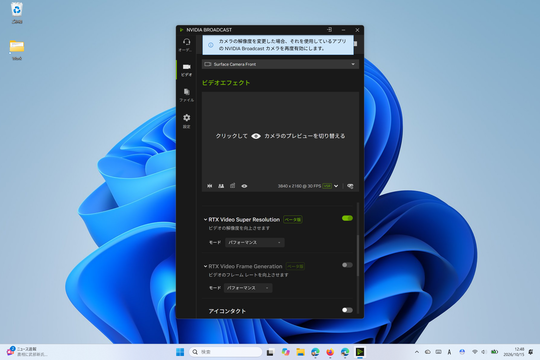This screenshot has width=540, height=360.
Task: Open Frame Generation モード dropdown
Action: coord(248,288)
